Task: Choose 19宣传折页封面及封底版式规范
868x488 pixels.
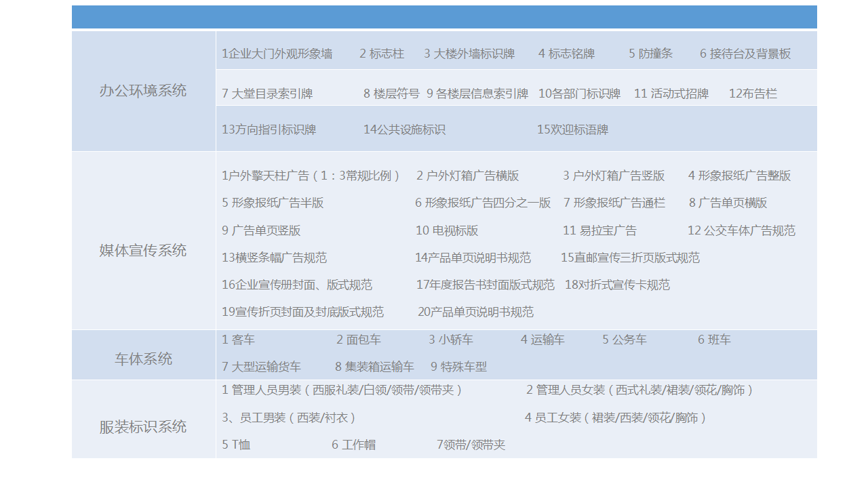Action: 303,312
